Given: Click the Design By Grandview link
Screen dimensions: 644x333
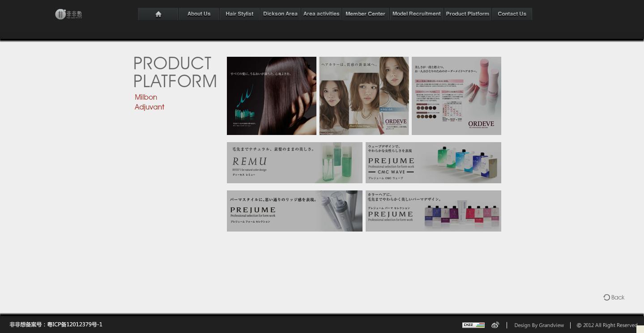Looking at the screenshot, I should 539,325.
